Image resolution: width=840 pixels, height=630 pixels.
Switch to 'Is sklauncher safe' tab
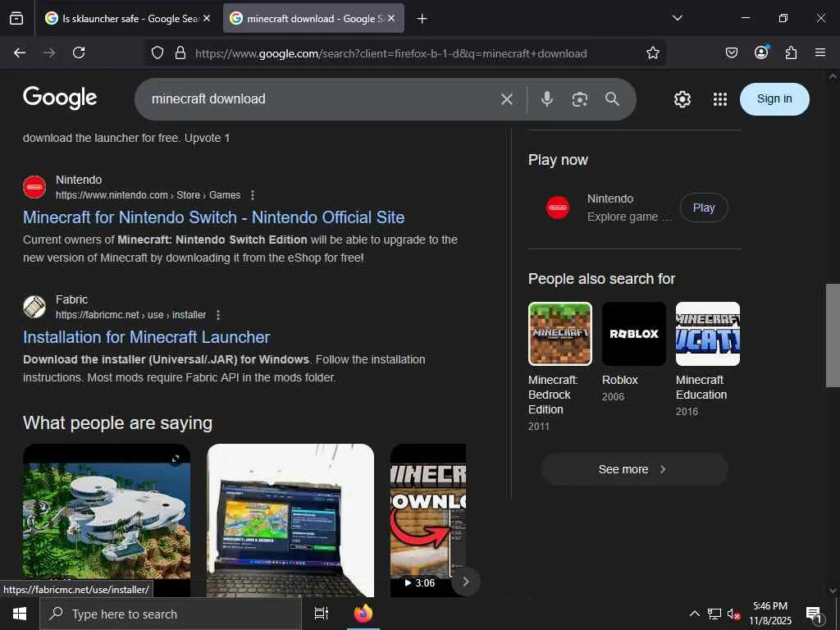click(x=127, y=18)
